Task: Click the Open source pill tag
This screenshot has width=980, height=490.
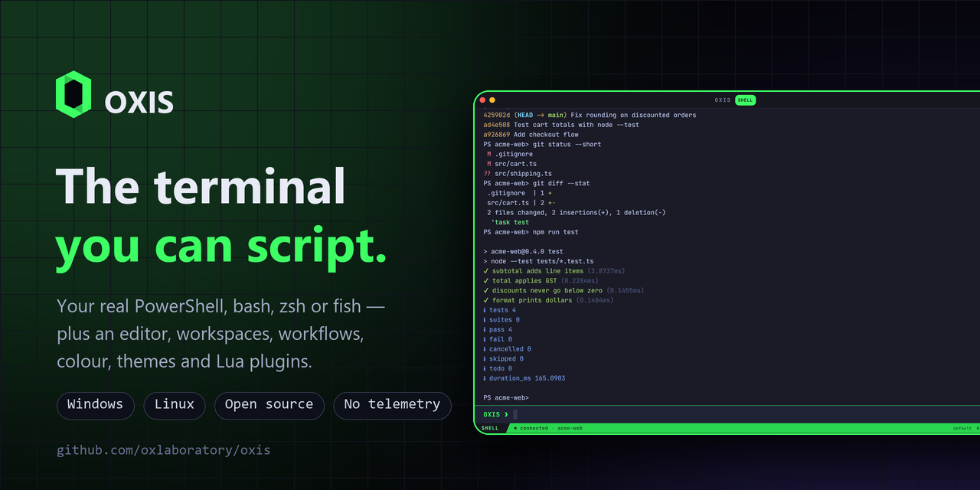Action: [269, 405]
